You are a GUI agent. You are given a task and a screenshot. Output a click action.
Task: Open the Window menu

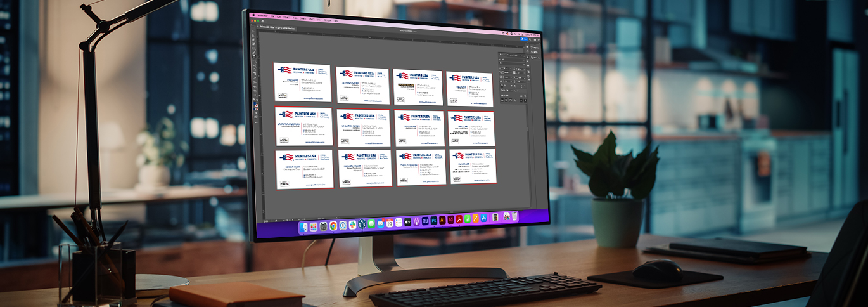[328, 20]
